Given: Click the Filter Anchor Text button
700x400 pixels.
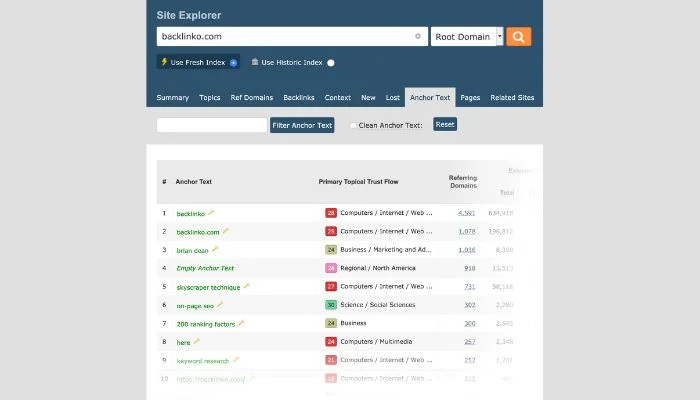Looking at the screenshot, I should pyautogui.click(x=302, y=125).
